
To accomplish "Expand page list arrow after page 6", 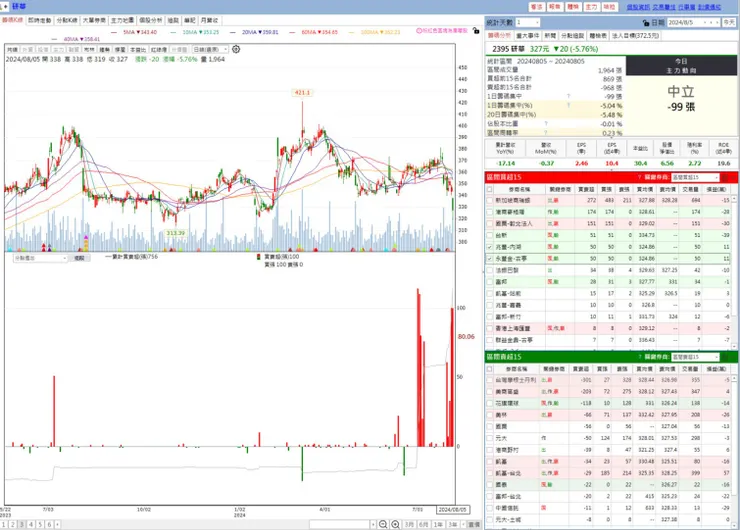I will pos(58,524).
